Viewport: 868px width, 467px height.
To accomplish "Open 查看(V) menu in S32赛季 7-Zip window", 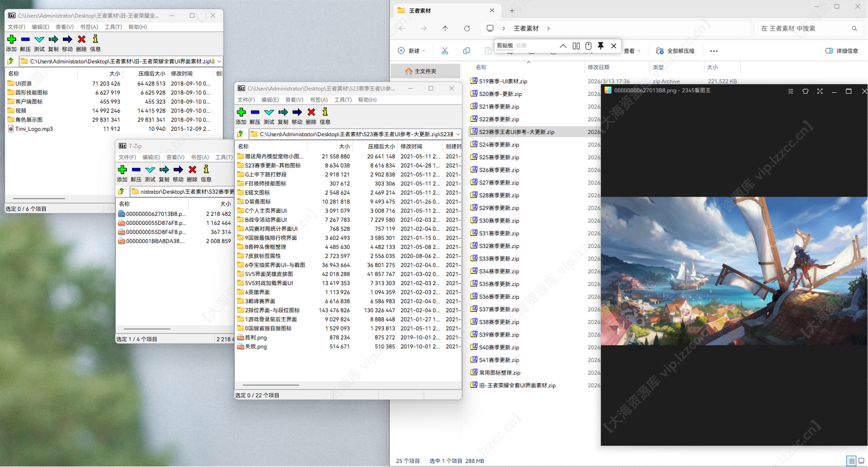I will [175, 157].
